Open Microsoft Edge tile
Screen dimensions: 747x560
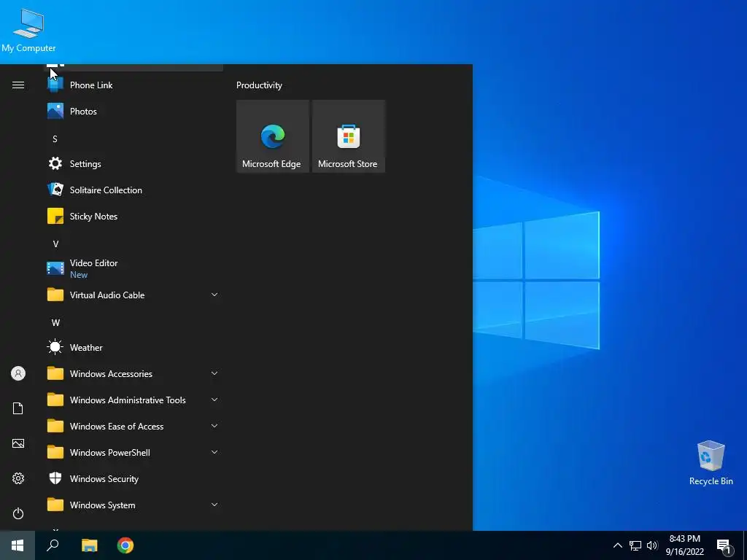pyautogui.click(x=273, y=136)
